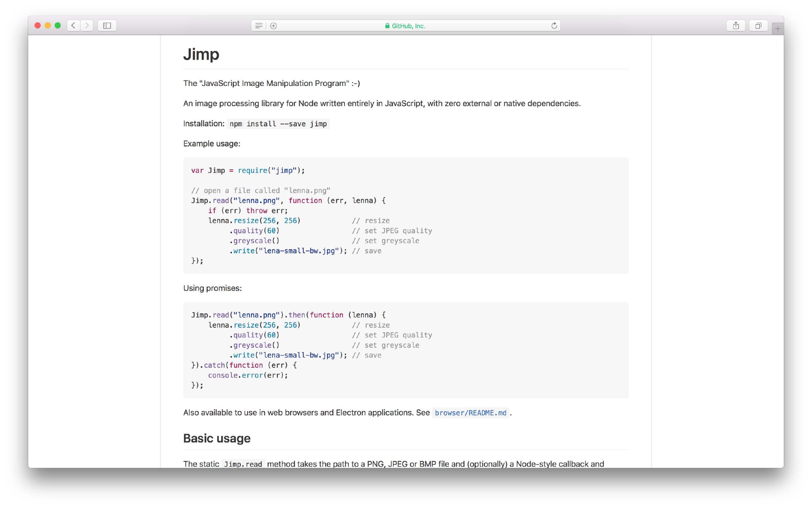Close the Safari window
The height and width of the screenshot is (508, 812).
point(38,25)
